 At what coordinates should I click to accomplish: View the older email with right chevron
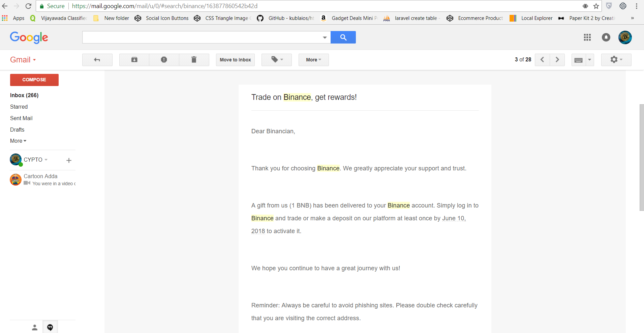click(557, 60)
